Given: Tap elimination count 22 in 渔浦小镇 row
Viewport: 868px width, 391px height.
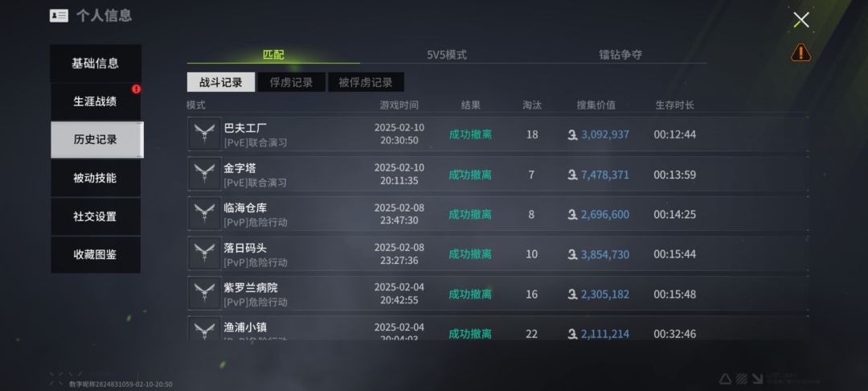Looking at the screenshot, I should pyautogui.click(x=532, y=334).
